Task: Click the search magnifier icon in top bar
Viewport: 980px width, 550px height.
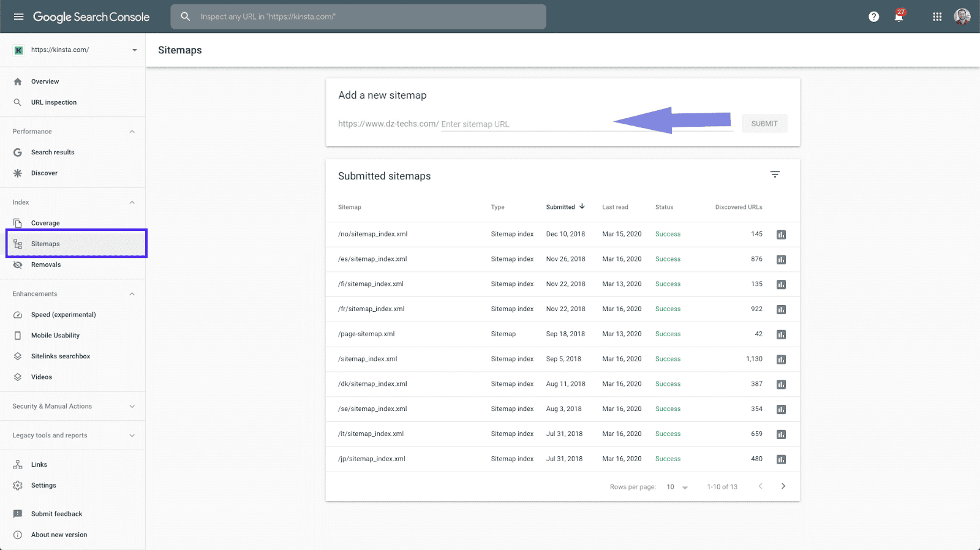Action: point(186,17)
